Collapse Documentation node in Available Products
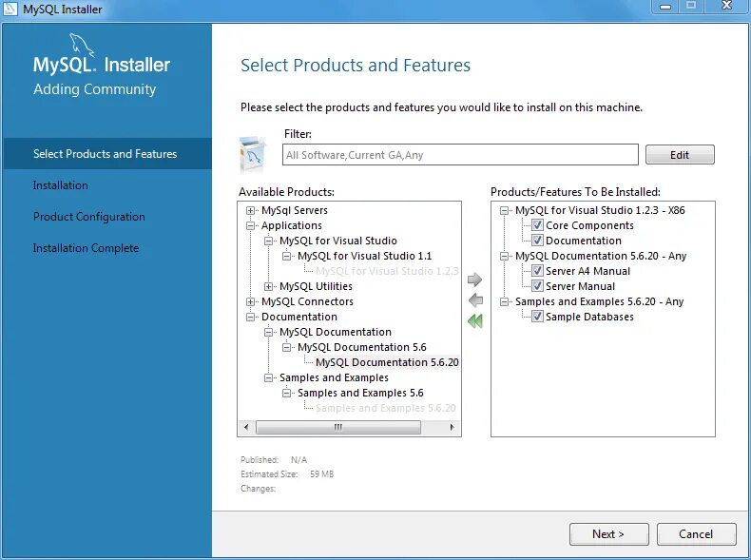This screenshot has width=751, height=560. pyautogui.click(x=251, y=317)
